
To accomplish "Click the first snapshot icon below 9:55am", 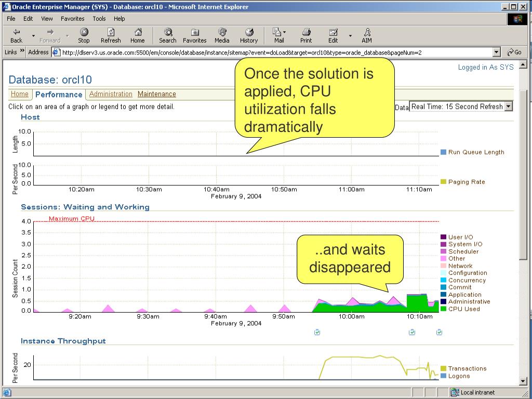I will pyautogui.click(x=317, y=332).
